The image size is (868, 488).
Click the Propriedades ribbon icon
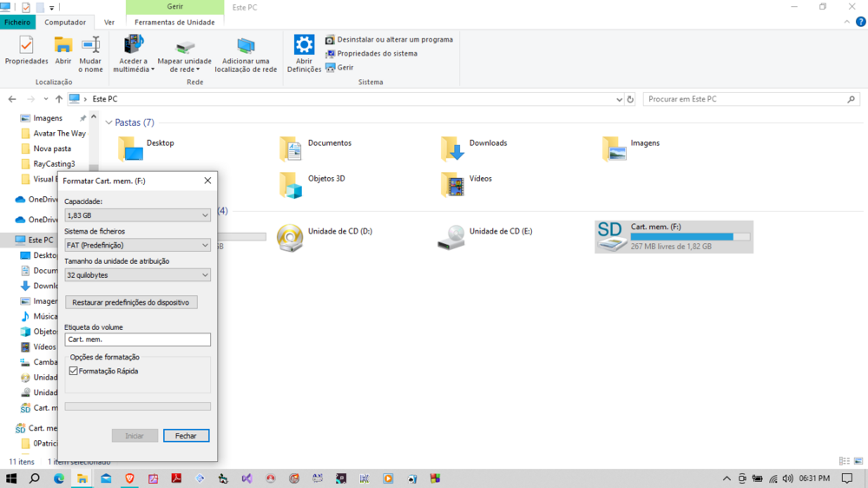tap(26, 50)
